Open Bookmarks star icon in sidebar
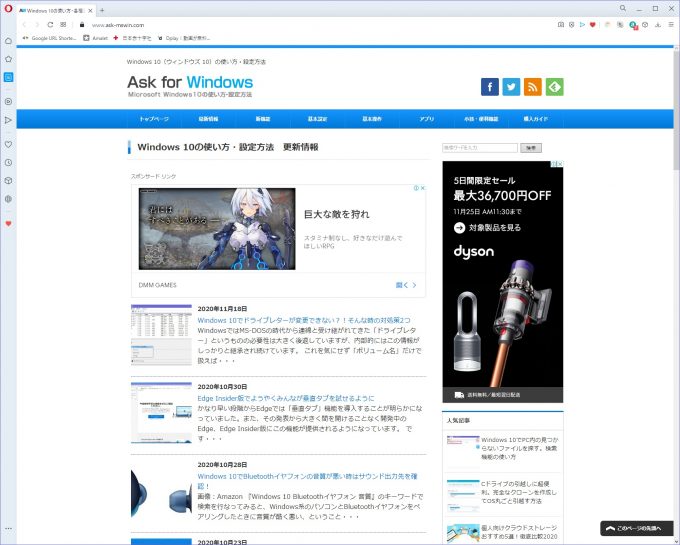 click(x=8, y=59)
